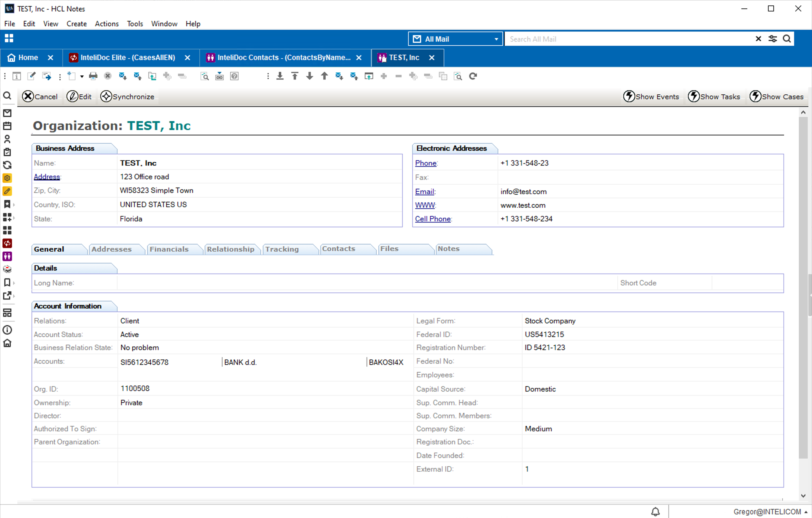Image resolution: width=812 pixels, height=518 pixels.
Task: Close the InteliDoc Contacts window tab
Action: point(359,58)
